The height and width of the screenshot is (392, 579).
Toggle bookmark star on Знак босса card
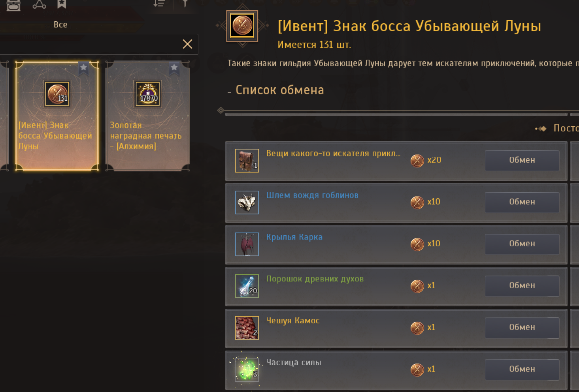(x=83, y=68)
